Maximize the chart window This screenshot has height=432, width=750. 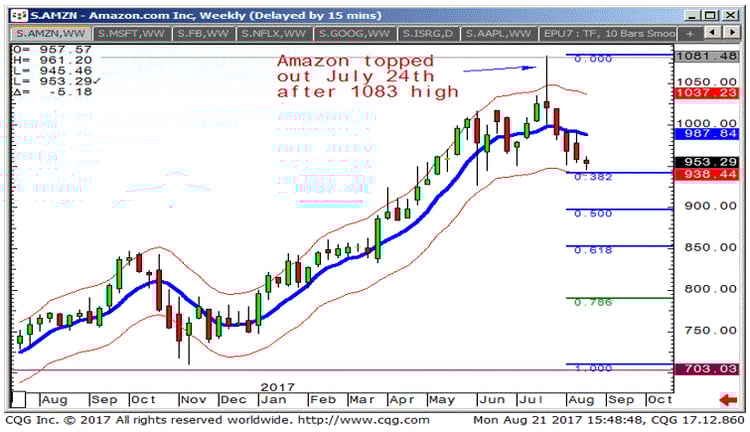click(711, 15)
